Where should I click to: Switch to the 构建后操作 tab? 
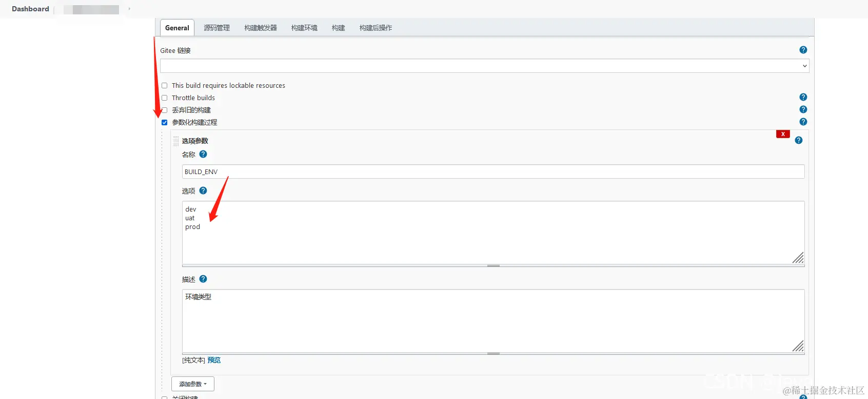pyautogui.click(x=376, y=28)
